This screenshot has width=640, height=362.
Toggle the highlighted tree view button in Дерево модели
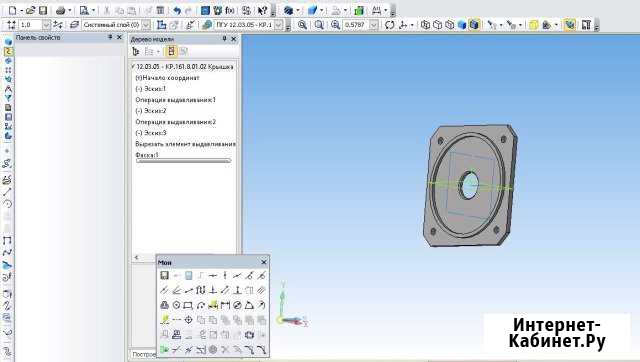point(171,51)
